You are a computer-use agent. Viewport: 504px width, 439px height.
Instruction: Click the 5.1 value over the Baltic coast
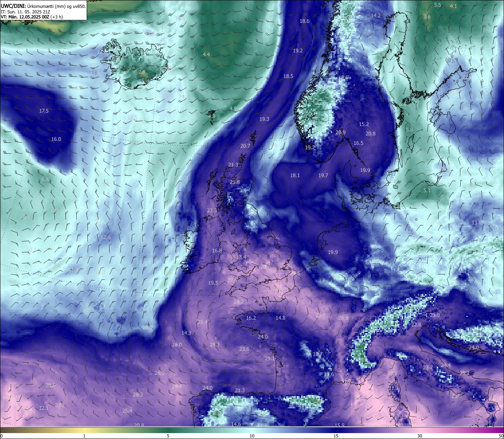coord(427,191)
